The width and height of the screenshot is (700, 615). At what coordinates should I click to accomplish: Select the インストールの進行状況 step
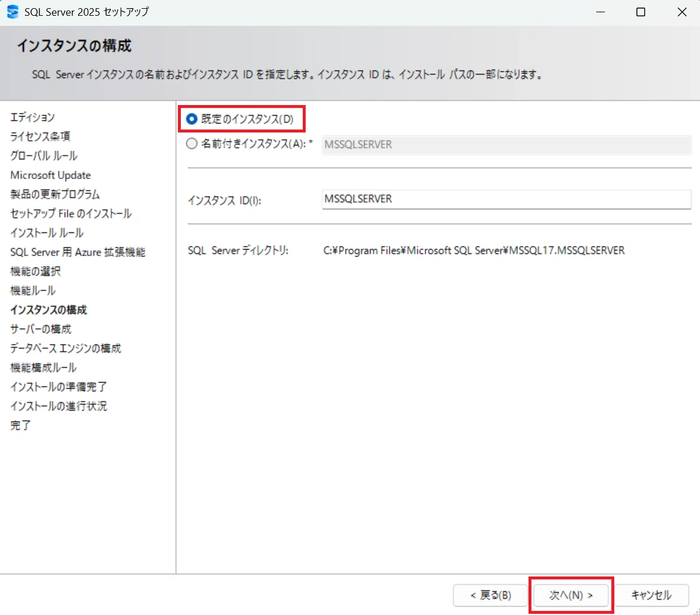[58, 406]
